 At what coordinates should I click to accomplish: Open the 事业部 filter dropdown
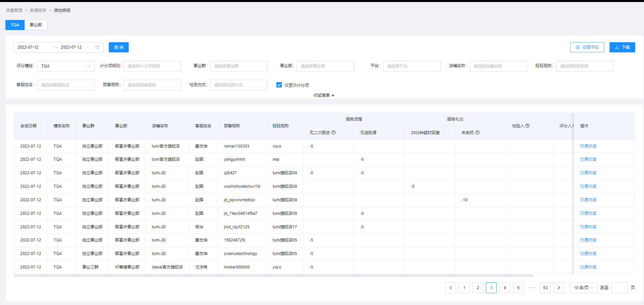point(325,66)
